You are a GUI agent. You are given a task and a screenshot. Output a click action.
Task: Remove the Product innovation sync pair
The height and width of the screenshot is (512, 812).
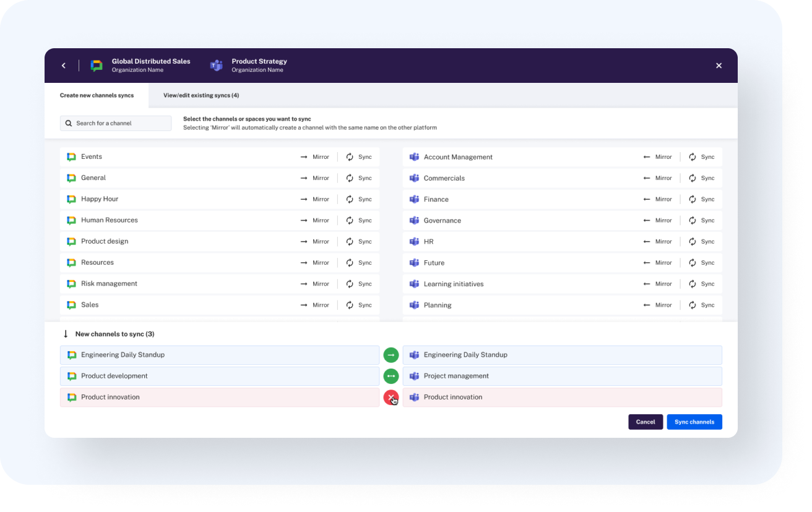point(391,397)
